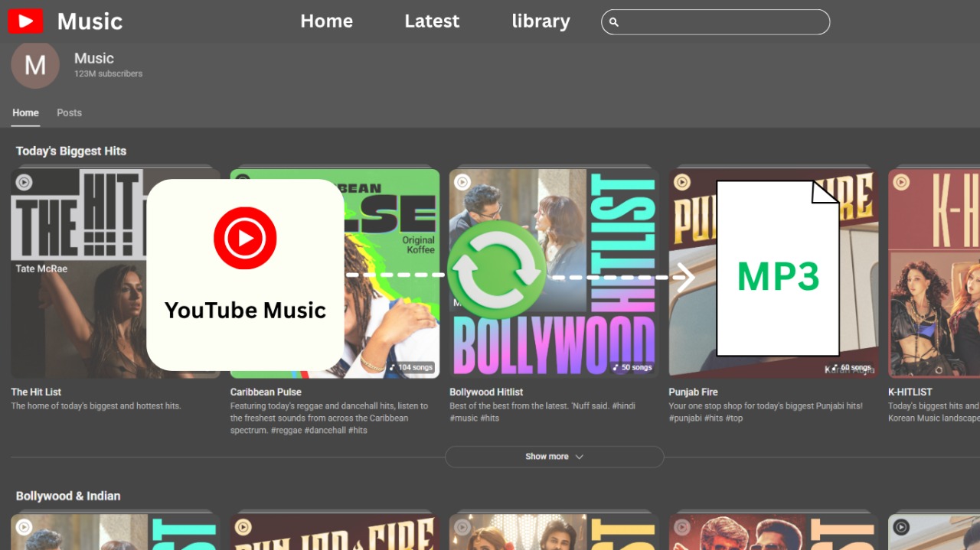This screenshot has width=980, height=550.
Task: Open the Bollywood Hitlist cover thumbnail
Action: [x=554, y=273]
